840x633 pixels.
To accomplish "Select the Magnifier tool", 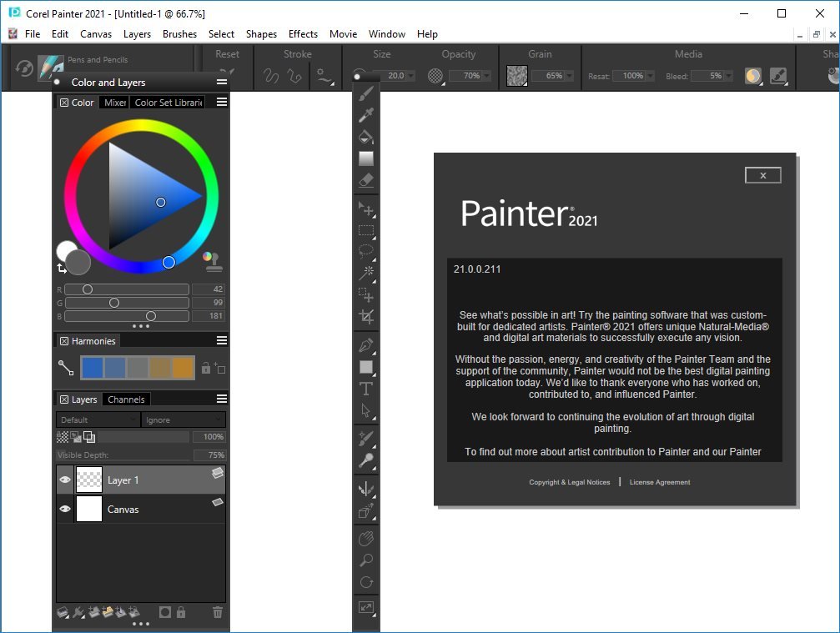I will tap(366, 560).
